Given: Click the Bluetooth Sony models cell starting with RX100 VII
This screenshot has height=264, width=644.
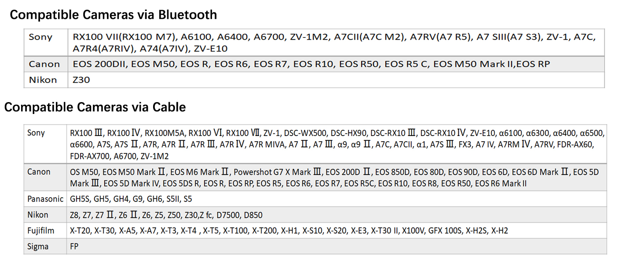Looking at the screenshot, I should (334, 43).
